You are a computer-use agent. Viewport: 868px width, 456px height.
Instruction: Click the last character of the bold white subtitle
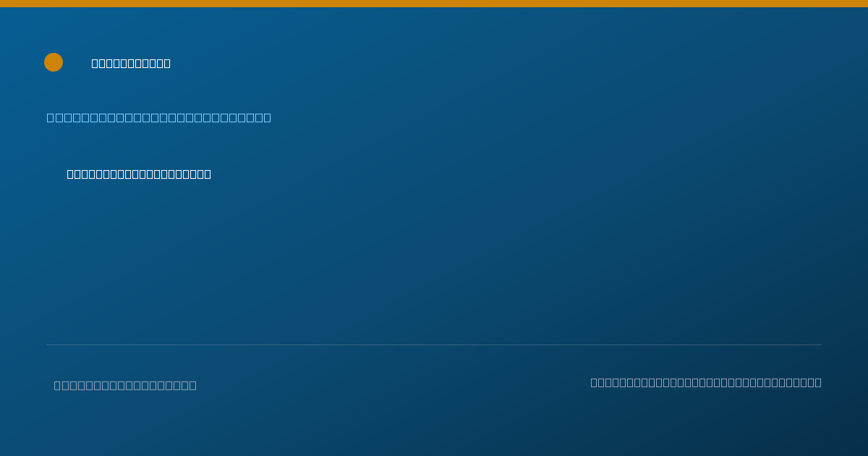(208, 174)
